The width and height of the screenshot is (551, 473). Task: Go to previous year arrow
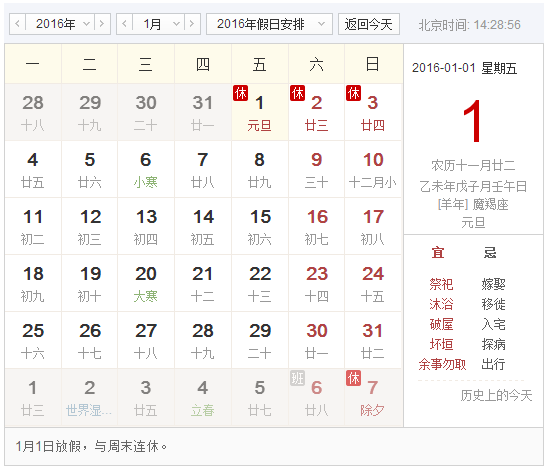click(x=18, y=24)
